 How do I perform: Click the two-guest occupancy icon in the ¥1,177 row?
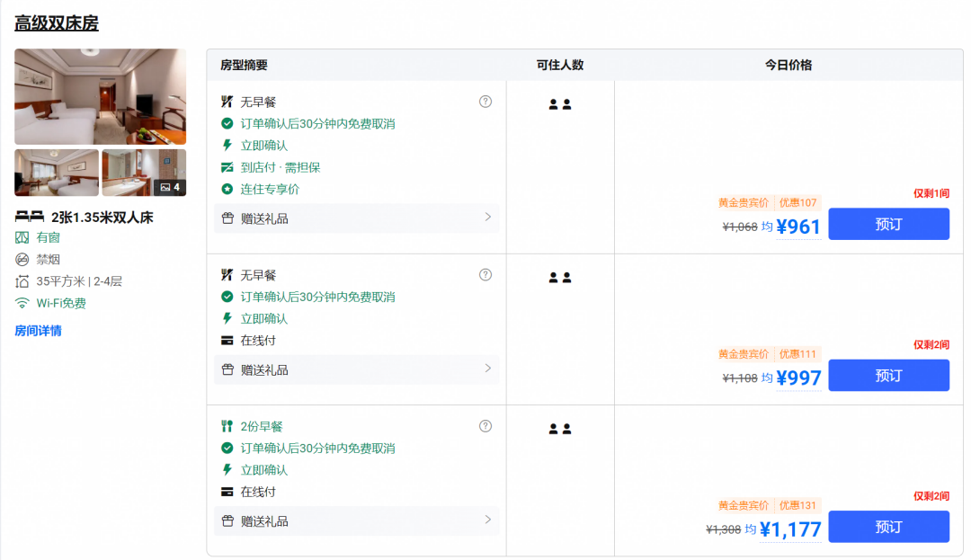tap(560, 428)
